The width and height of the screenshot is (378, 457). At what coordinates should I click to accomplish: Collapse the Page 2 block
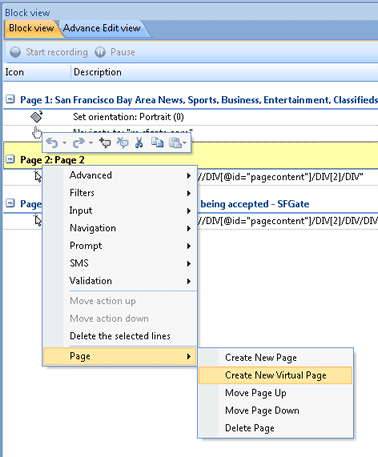11,159
